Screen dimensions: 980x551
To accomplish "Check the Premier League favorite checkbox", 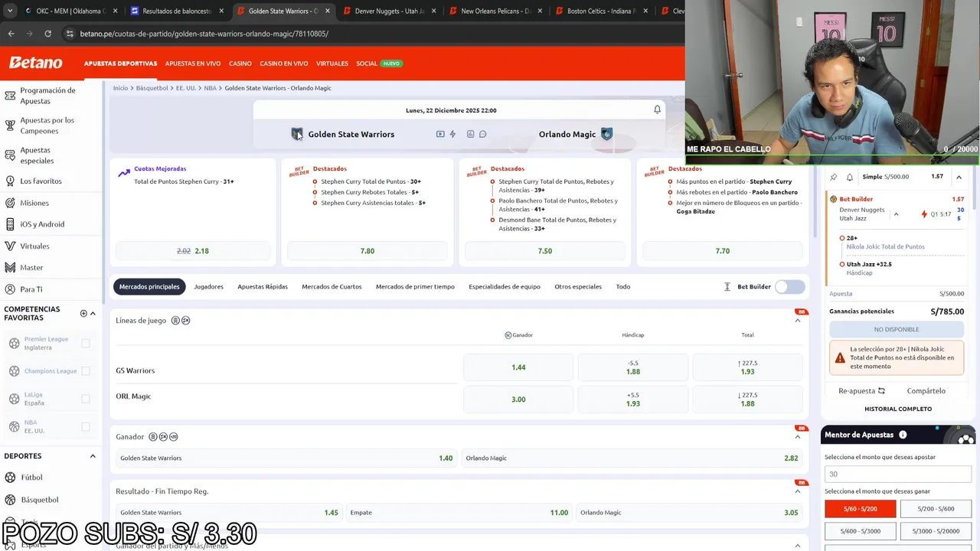I will tap(86, 344).
